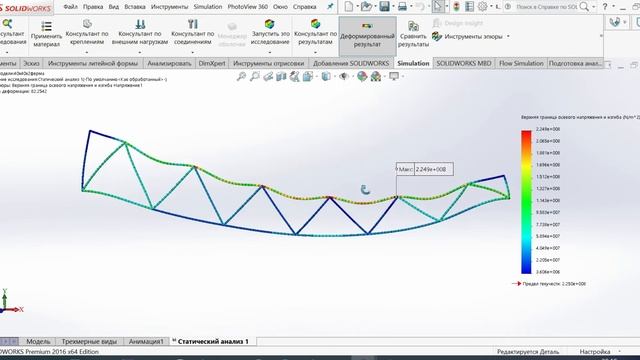Click Запустить это исследование button
The image size is (640, 360).
[x=270, y=32]
